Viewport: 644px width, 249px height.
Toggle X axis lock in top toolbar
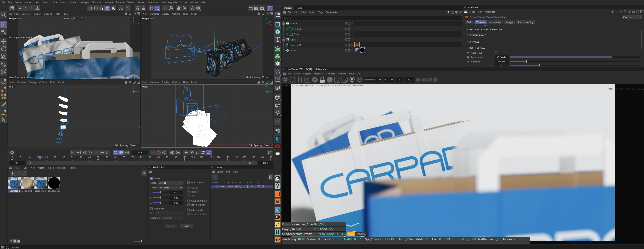[20, 8]
